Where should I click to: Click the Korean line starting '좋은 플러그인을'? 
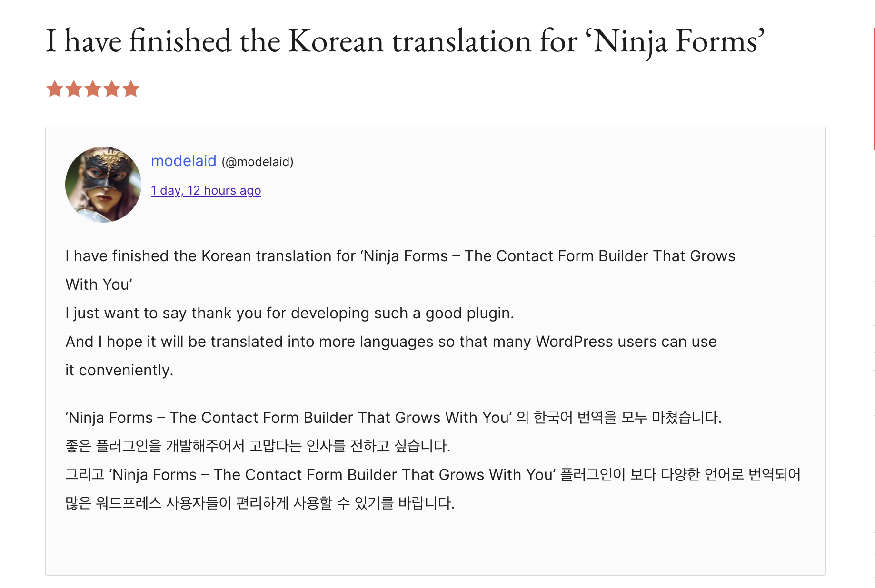[x=258, y=446]
